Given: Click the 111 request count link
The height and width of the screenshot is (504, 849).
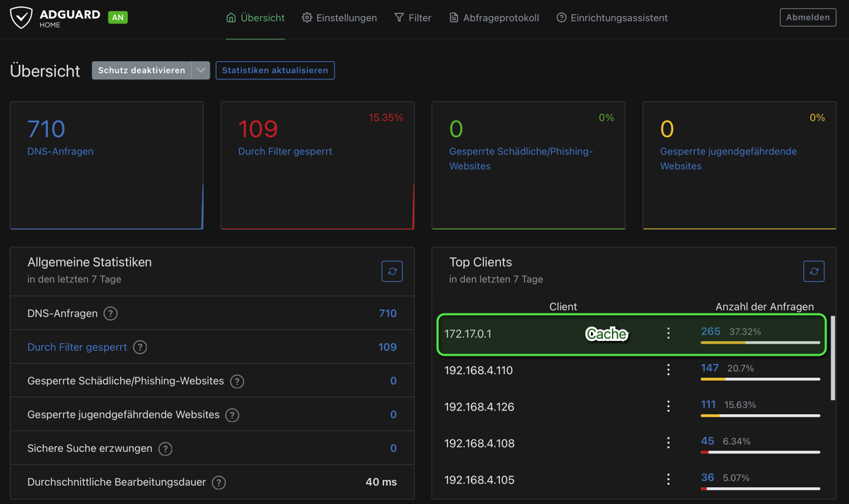Looking at the screenshot, I should click(x=708, y=404).
